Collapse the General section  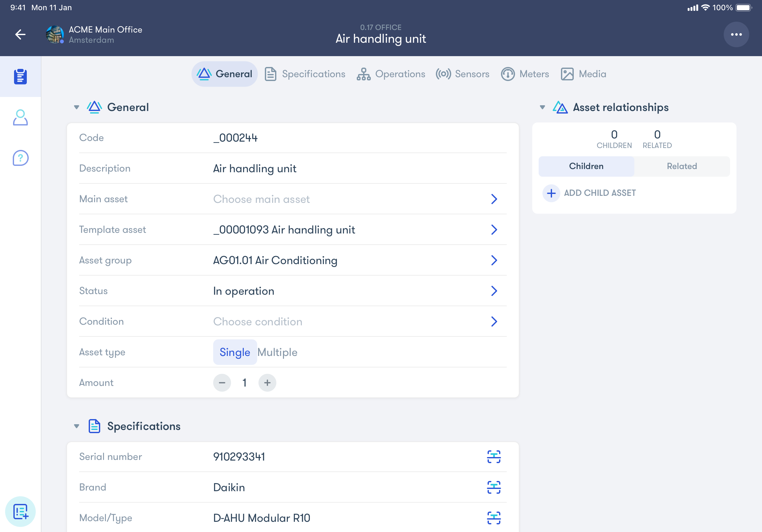click(x=77, y=107)
